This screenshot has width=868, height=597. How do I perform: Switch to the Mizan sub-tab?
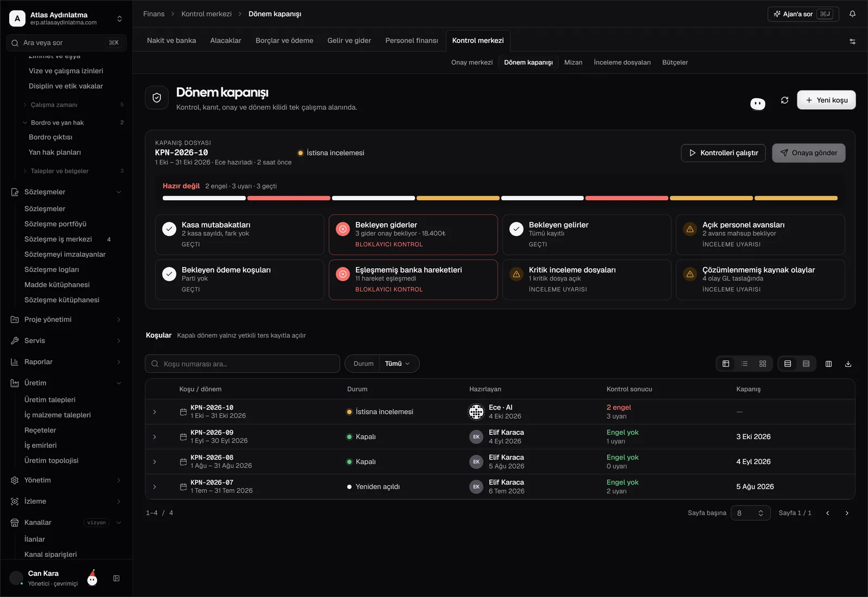tap(573, 62)
